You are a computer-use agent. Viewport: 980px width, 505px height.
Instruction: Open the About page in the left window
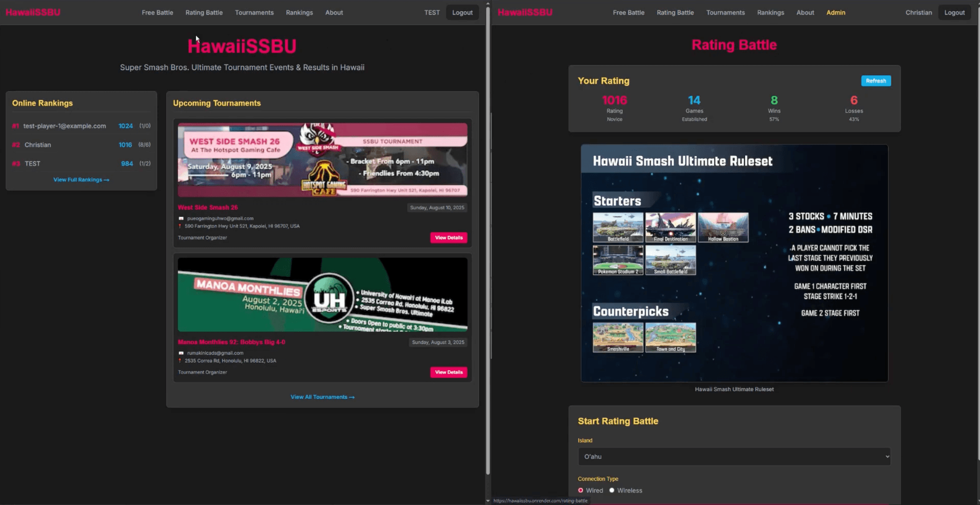(334, 13)
